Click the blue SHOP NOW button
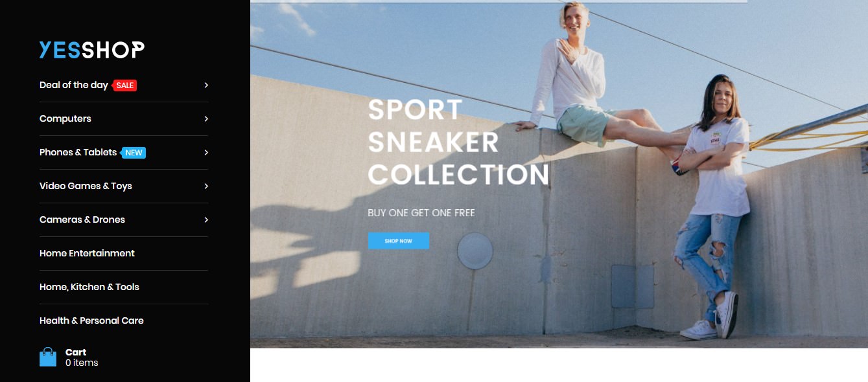The width and height of the screenshot is (868, 382). tap(398, 241)
